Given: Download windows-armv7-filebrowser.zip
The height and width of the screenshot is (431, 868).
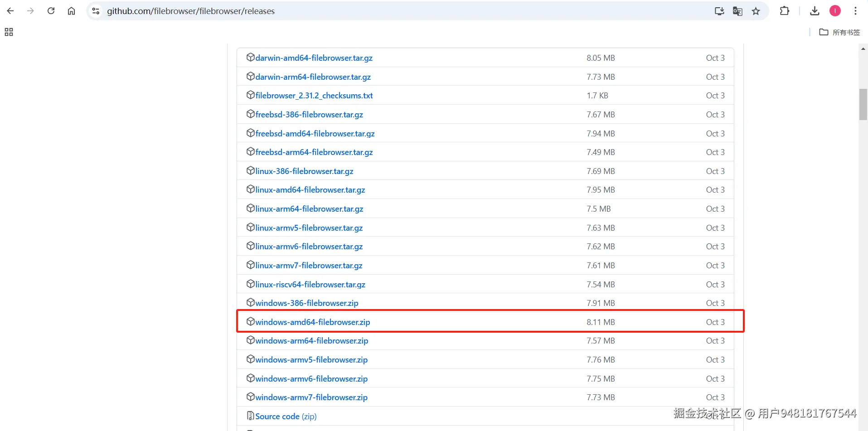Looking at the screenshot, I should click(x=311, y=397).
